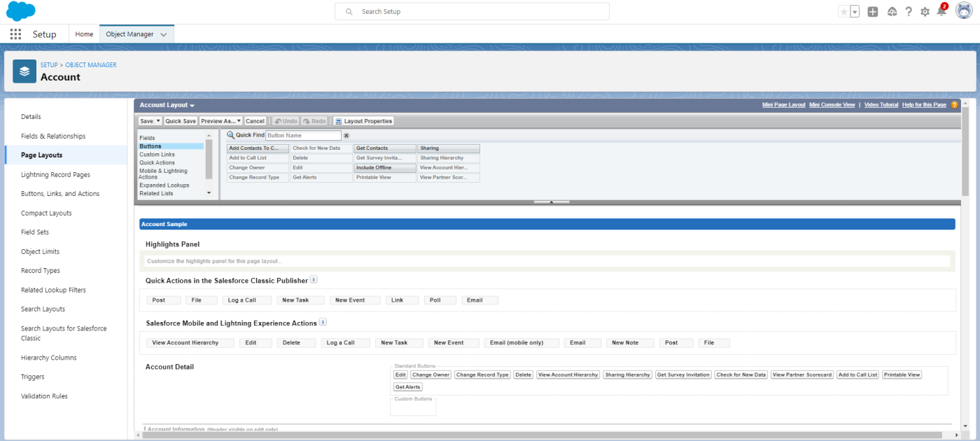Click the Cancel button in layout toolbar

255,121
